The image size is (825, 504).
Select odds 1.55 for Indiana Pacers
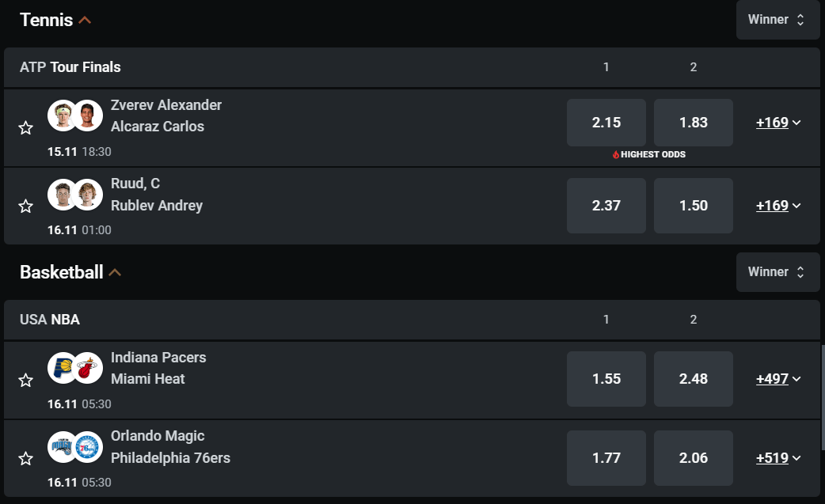coord(606,379)
